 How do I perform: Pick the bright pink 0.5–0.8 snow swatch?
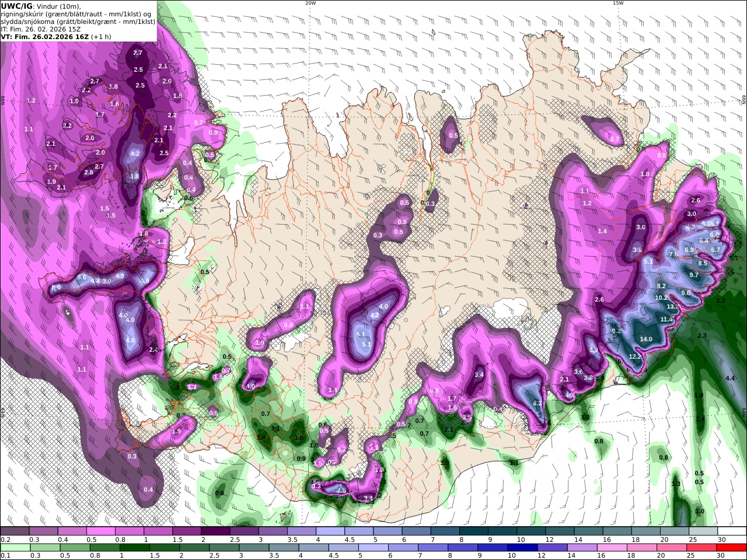tap(101, 531)
